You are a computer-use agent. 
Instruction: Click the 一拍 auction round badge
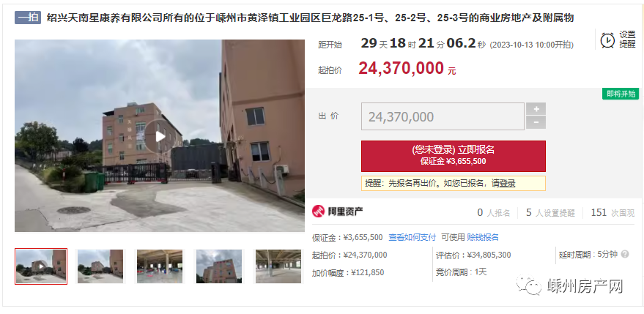(x=28, y=18)
